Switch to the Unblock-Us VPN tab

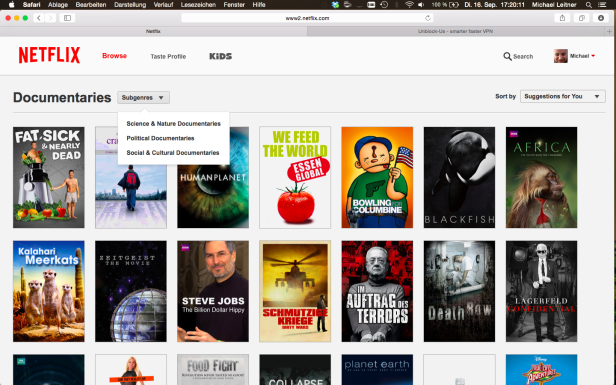coord(456,31)
